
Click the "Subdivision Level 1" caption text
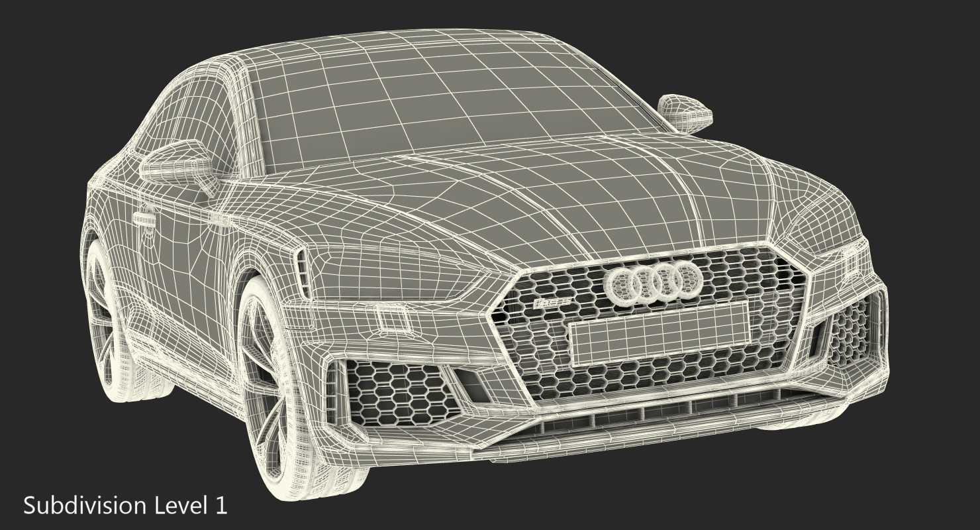126,506
